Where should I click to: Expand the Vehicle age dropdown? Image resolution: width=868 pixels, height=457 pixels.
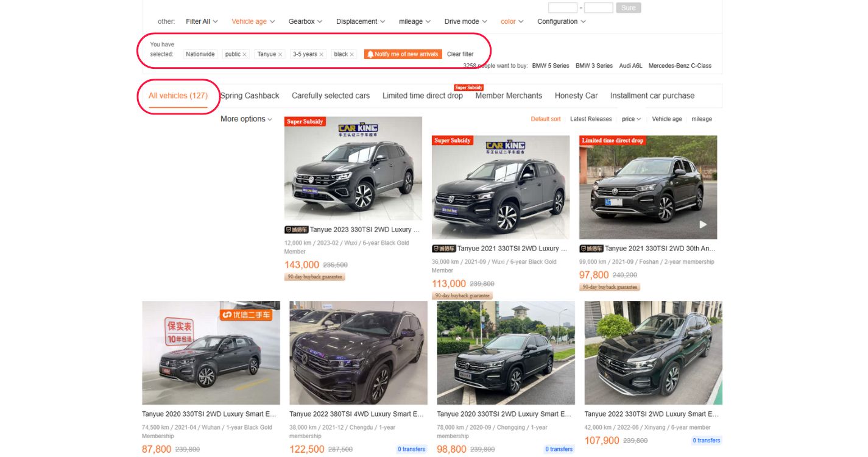point(253,21)
